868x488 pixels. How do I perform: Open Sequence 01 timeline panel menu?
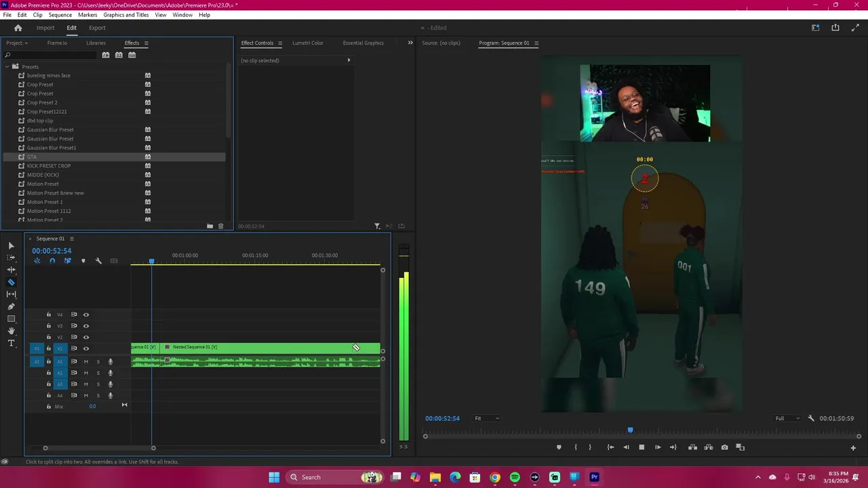pyautogui.click(x=71, y=239)
